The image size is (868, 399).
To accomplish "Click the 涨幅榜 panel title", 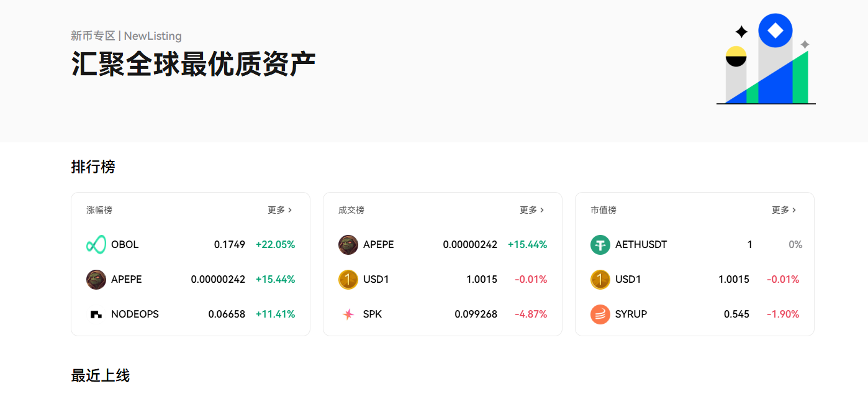I will point(99,210).
